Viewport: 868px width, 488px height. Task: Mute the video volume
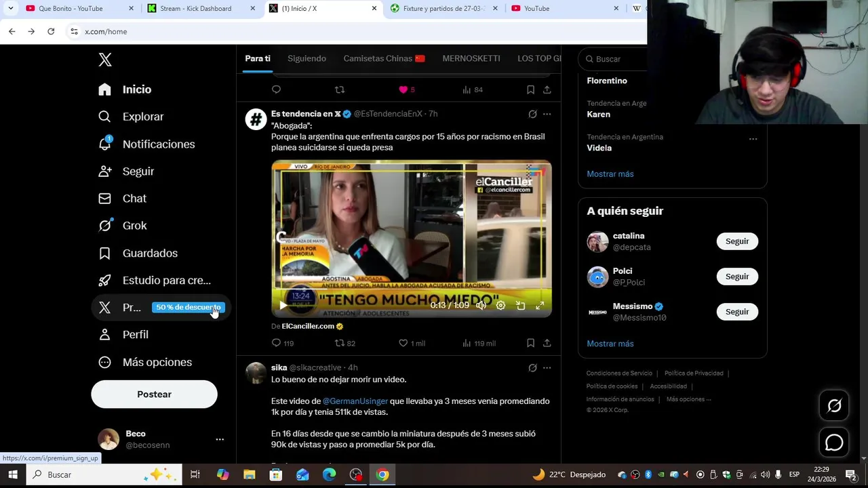coord(481,306)
